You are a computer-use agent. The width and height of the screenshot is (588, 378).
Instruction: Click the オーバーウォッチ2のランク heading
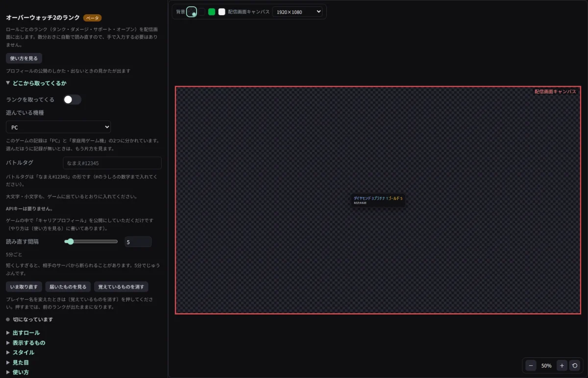43,18
